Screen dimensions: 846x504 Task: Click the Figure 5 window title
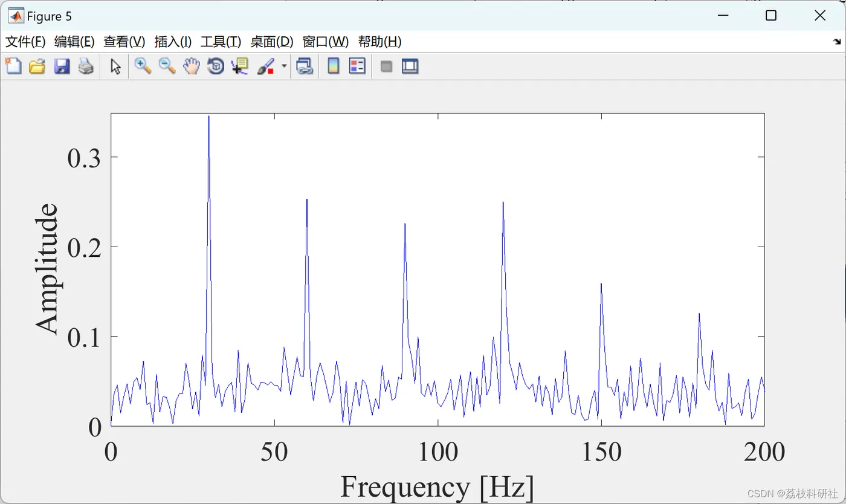tap(49, 16)
